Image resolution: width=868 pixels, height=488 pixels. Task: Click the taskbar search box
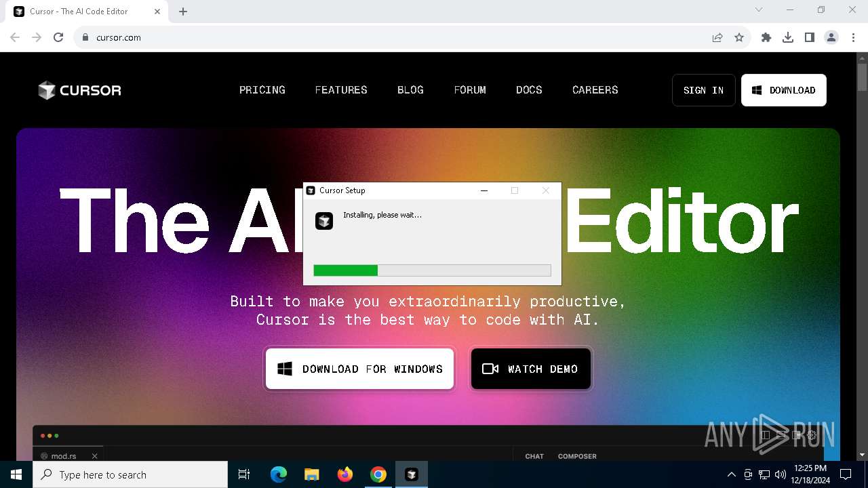(130, 474)
